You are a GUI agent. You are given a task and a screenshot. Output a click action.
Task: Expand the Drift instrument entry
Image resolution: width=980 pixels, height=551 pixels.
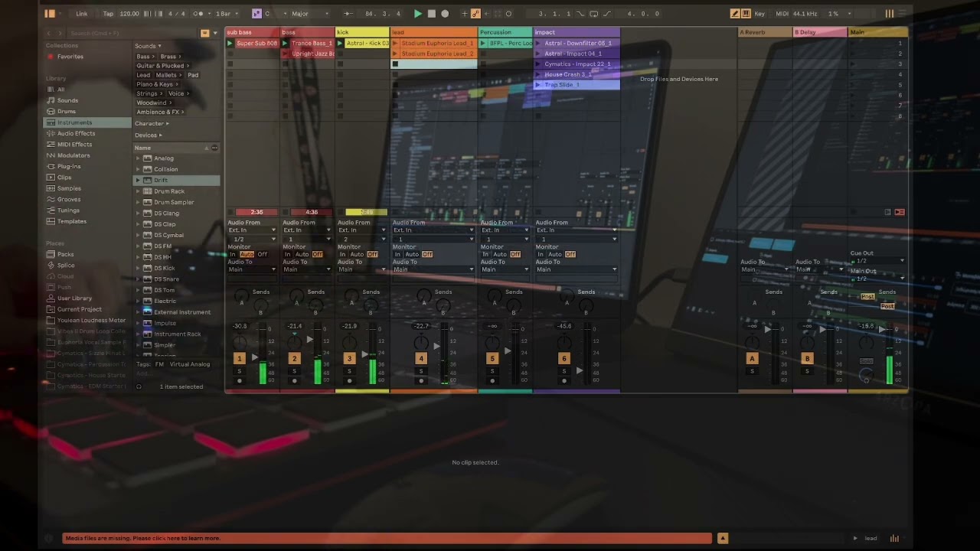point(138,181)
